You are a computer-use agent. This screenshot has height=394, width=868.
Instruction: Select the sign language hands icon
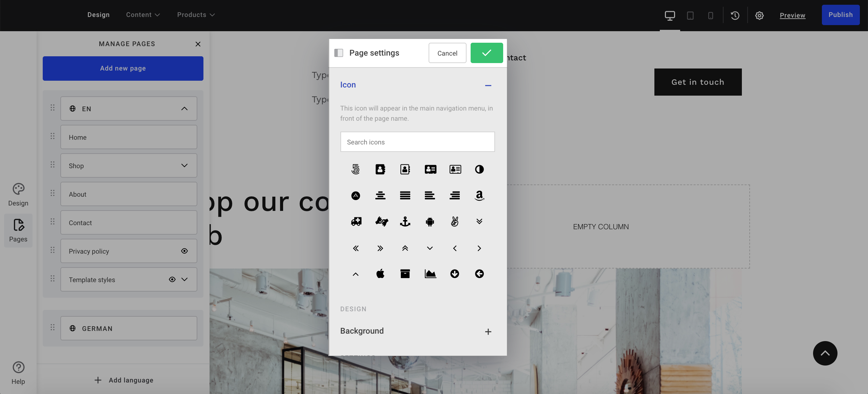pos(381,222)
